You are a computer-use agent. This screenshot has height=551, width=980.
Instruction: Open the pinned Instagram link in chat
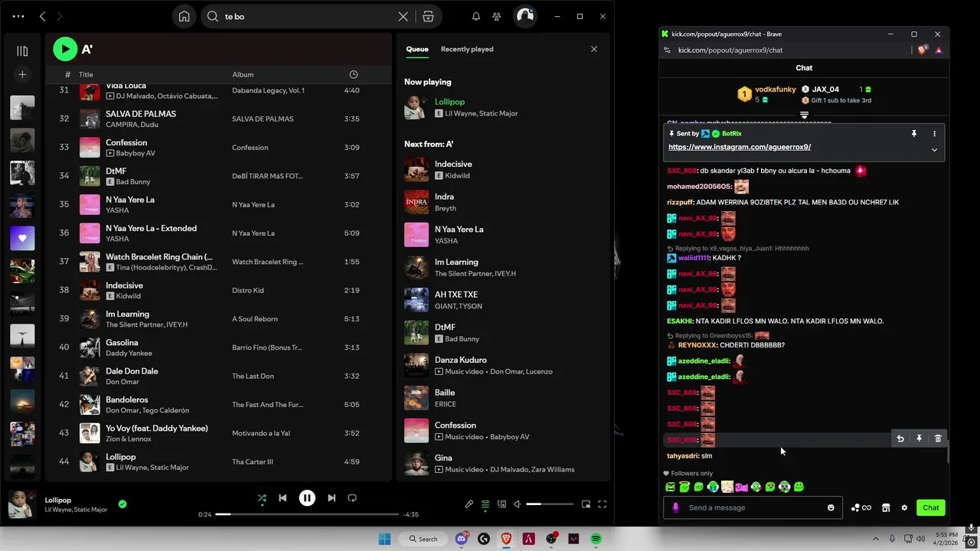click(x=740, y=147)
